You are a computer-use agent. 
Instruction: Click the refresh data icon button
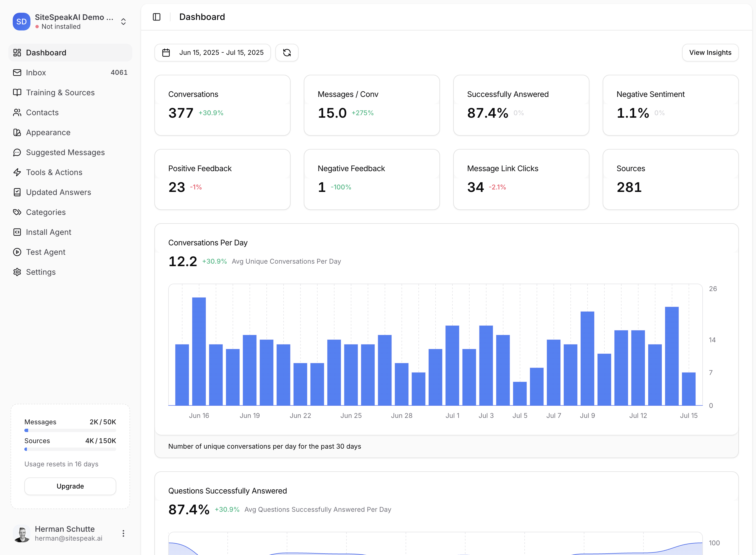[x=287, y=52]
